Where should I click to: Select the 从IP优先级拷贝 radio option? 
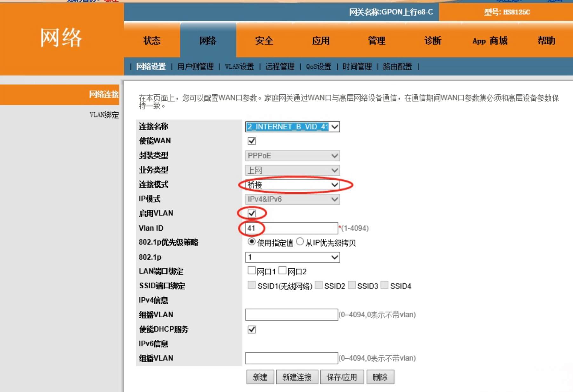point(299,241)
